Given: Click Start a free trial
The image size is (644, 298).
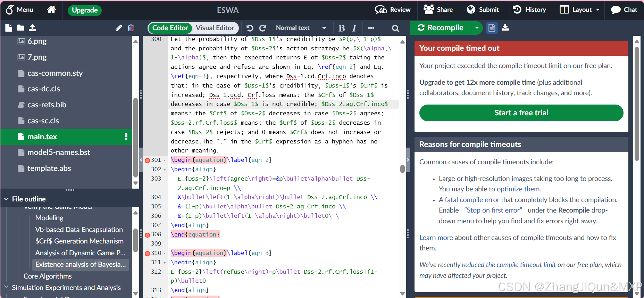Looking at the screenshot, I should (x=521, y=113).
